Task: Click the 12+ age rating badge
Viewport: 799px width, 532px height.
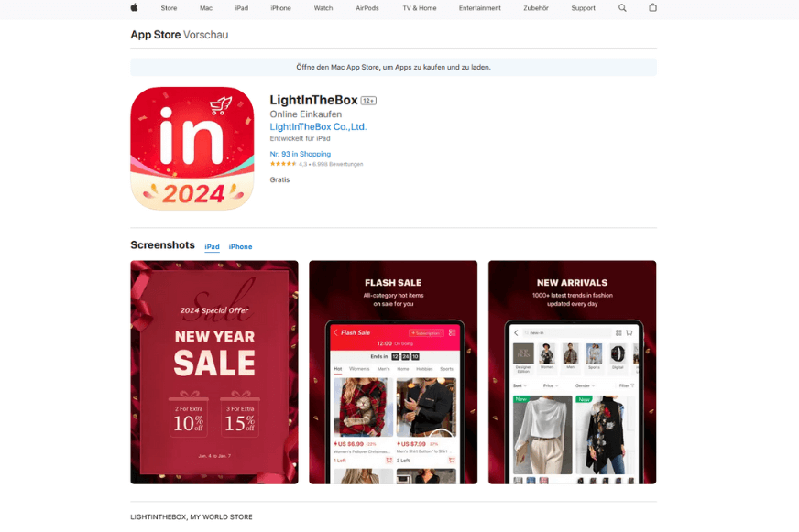Action: pyautogui.click(x=368, y=101)
